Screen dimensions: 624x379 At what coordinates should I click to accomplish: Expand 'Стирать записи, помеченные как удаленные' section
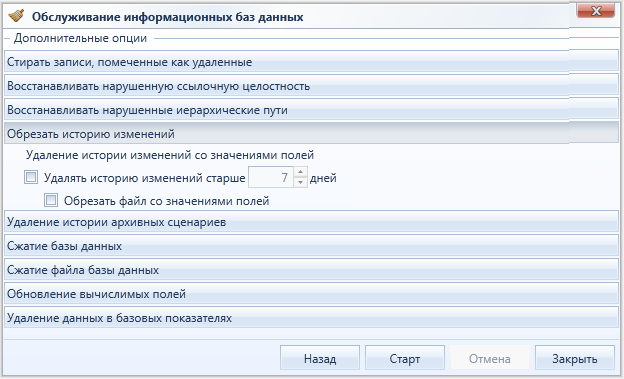(311, 62)
